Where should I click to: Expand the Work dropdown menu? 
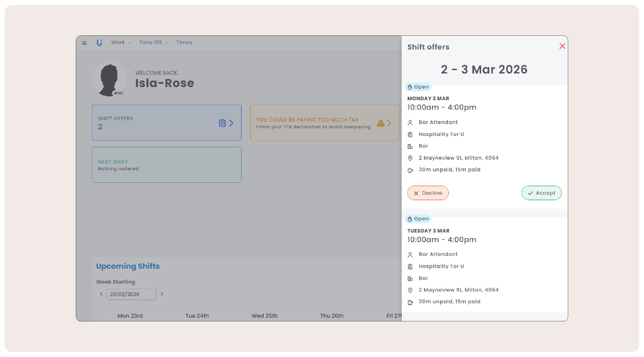click(121, 43)
